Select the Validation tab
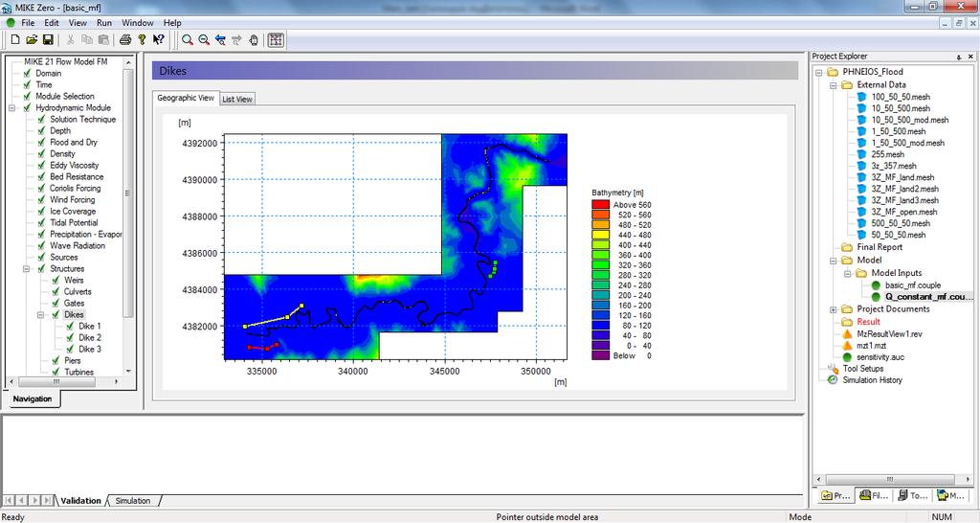This screenshot has width=980, height=523. click(80, 500)
